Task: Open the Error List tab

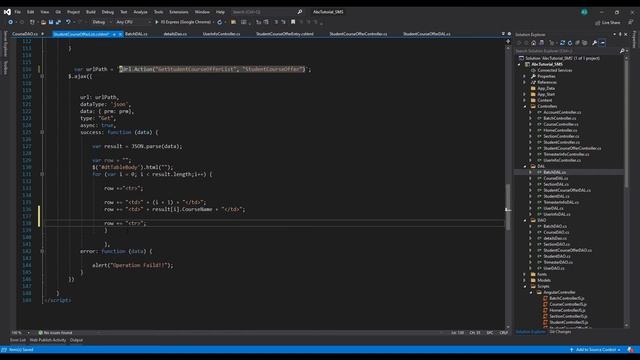Action: click(18, 340)
